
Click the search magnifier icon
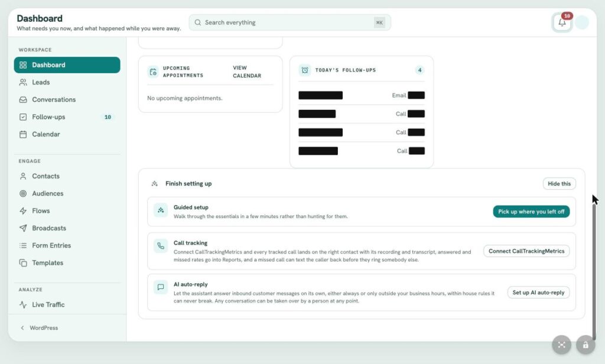point(197,22)
